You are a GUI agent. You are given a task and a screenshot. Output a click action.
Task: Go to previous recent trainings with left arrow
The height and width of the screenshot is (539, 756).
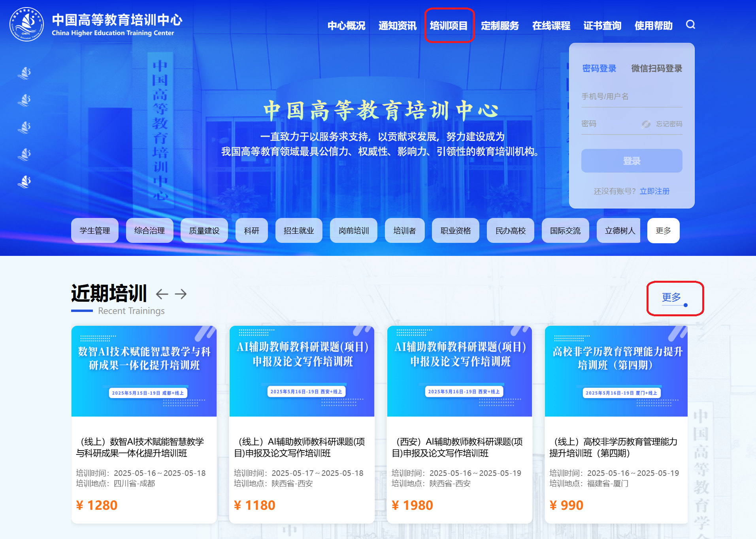(162, 294)
